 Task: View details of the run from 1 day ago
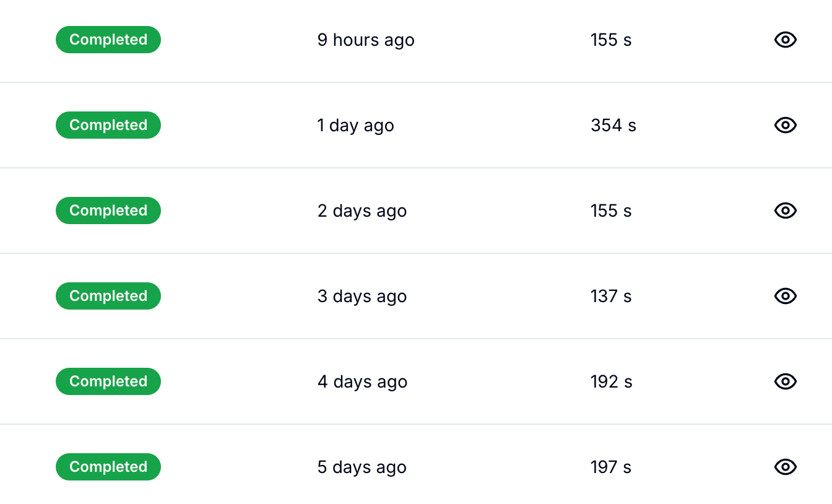785,125
